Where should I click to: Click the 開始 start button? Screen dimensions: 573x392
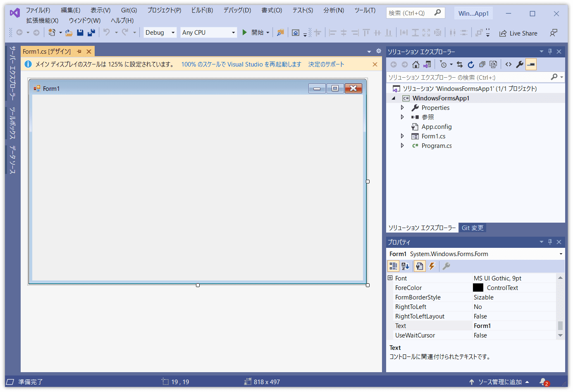click(253, 32)
